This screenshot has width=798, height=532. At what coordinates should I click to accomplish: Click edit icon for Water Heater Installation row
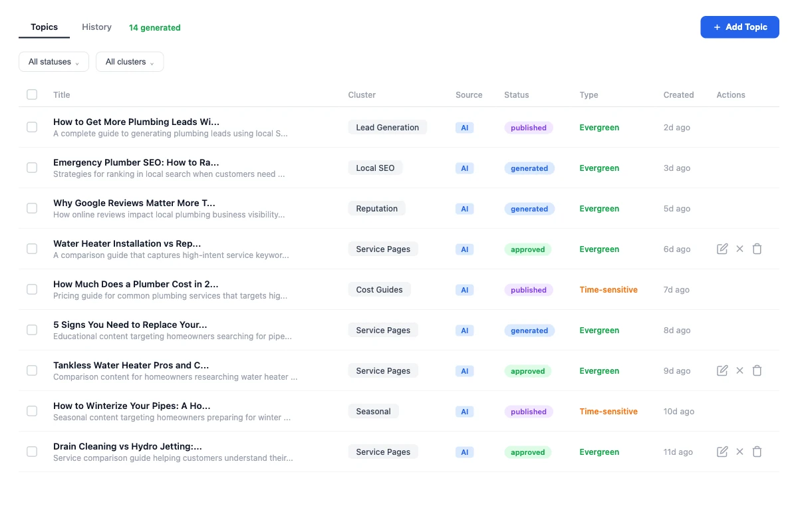pyautogui.click(x=722, y=249)
